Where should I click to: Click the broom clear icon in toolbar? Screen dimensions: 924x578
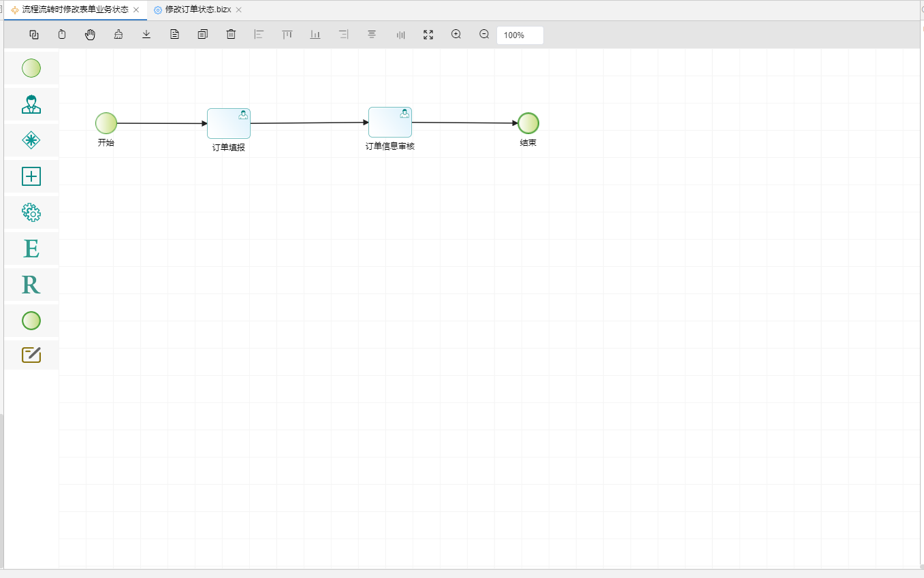coord(118,35)
